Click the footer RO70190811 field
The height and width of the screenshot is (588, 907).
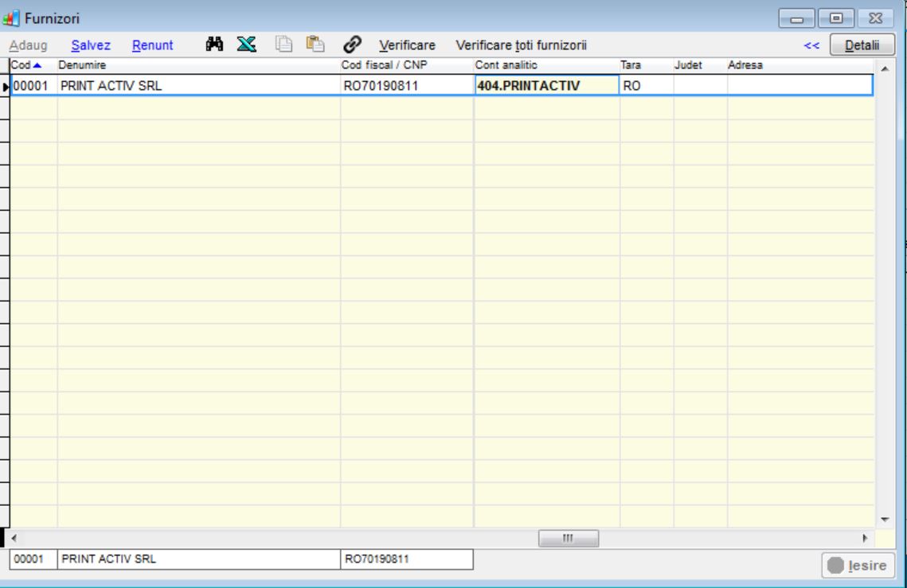click(407, 559)
